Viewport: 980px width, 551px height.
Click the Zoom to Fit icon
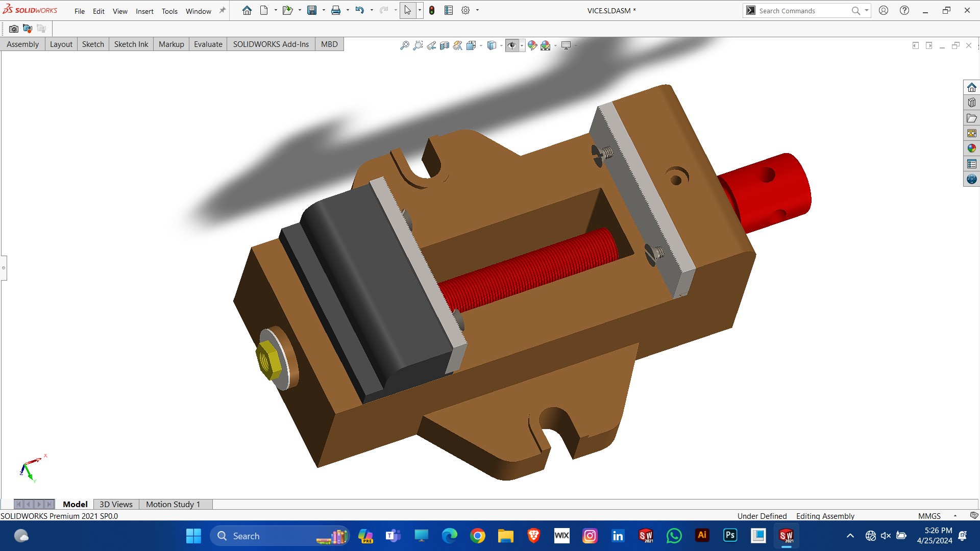click(405, 45)
